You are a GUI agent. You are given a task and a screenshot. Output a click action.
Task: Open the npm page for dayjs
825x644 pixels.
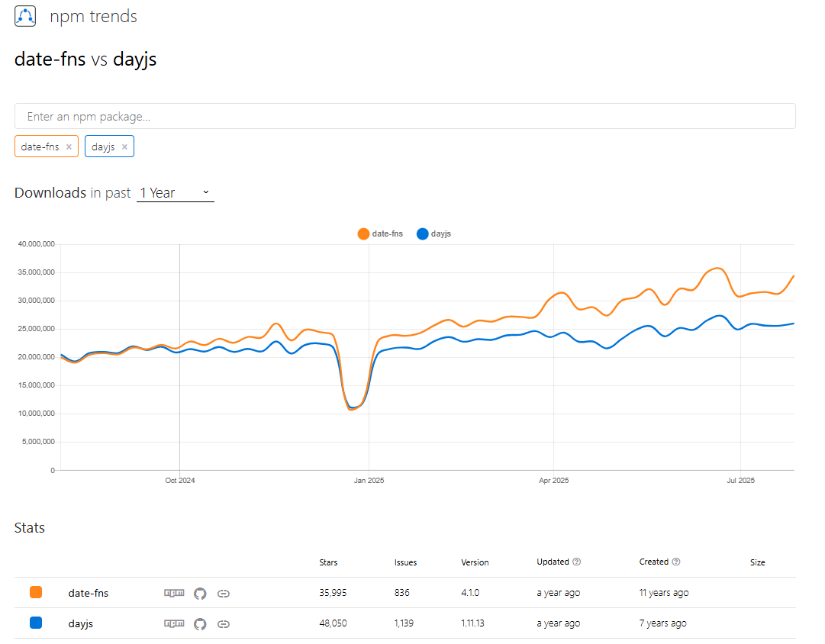point(174,623)
